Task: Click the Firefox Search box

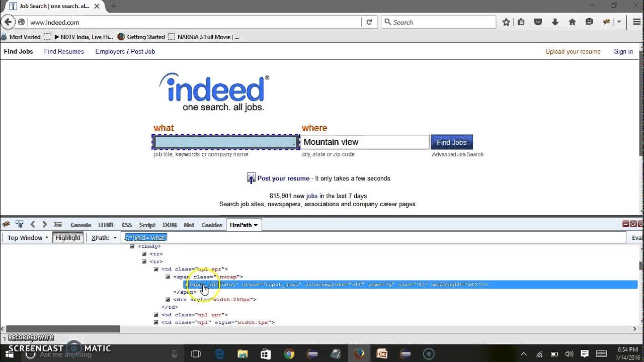Action: pos(439,22)
